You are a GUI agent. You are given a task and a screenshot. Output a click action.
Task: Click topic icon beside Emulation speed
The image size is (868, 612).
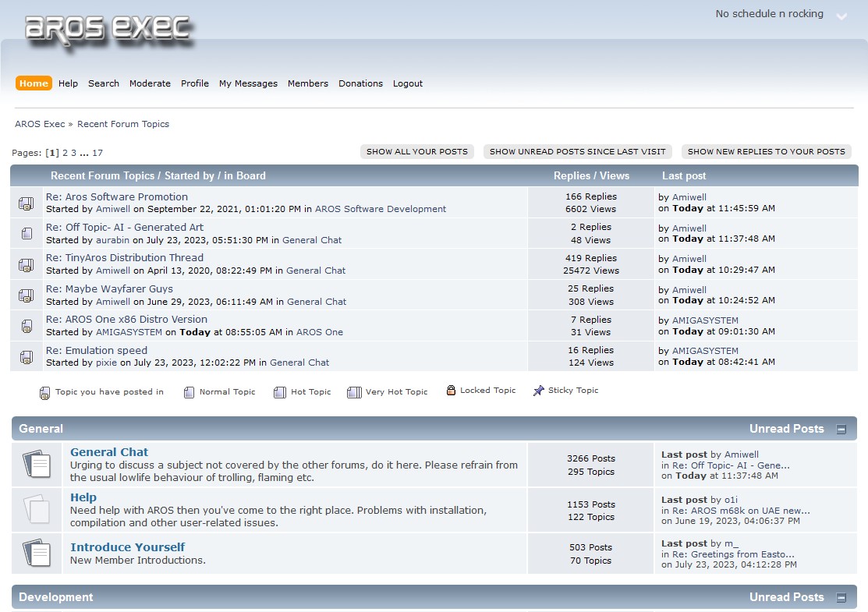(26, 357)
